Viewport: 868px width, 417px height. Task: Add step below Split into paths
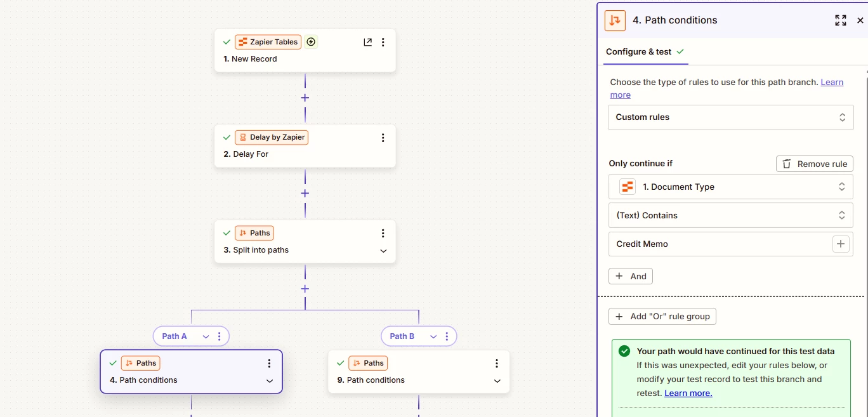(305, 289)
